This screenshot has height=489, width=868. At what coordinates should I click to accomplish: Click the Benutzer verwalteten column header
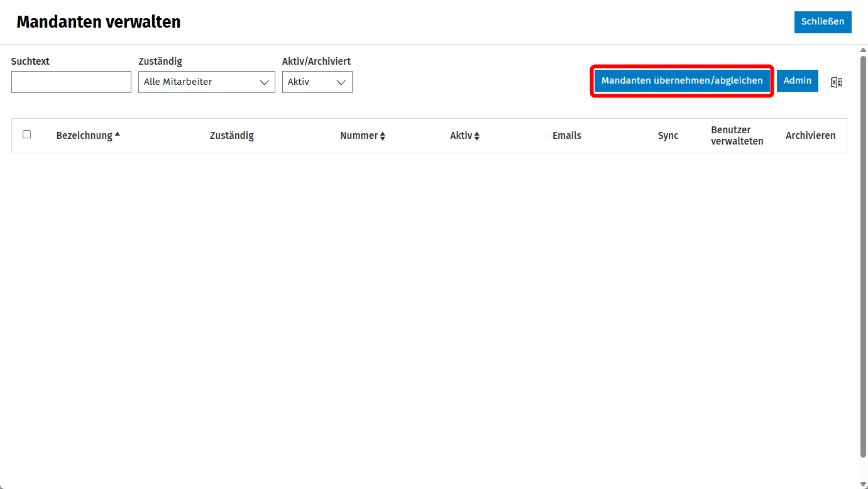click(x=737, y=135)
